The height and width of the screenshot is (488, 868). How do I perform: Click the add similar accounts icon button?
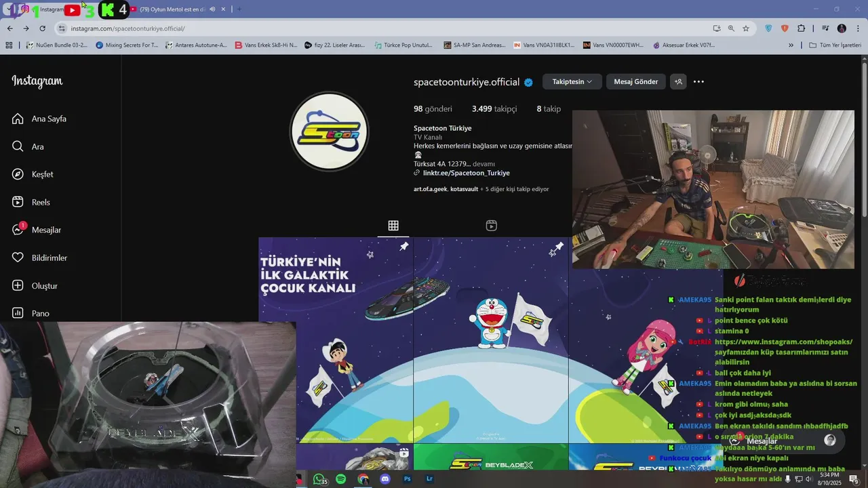pyautogui.click(x=678, y=81)
